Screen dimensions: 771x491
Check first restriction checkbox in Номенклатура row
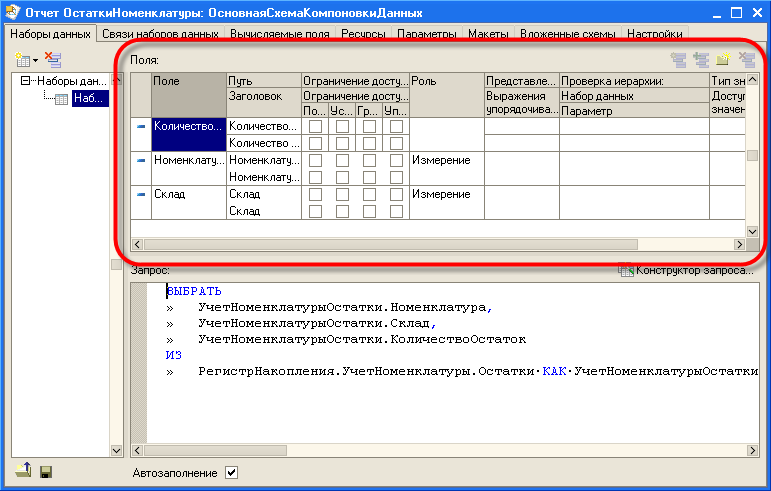tap(315, 160)
